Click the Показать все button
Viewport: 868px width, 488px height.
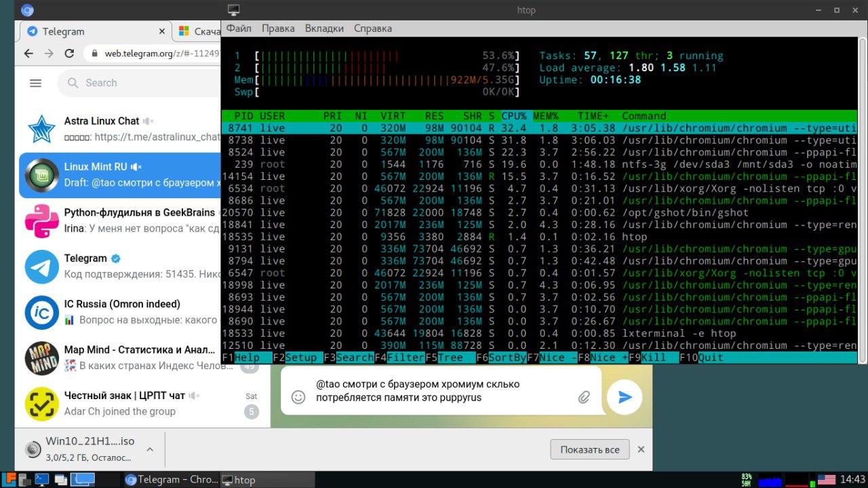click(590, 449)
